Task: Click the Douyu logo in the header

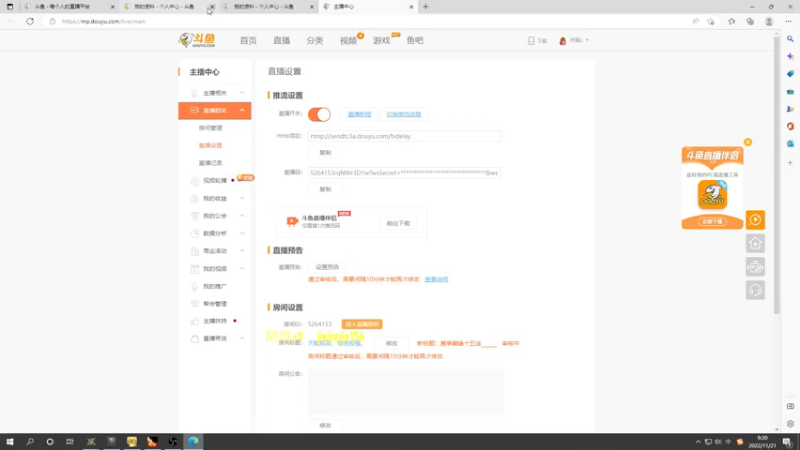Action: [x=197, y=40]
